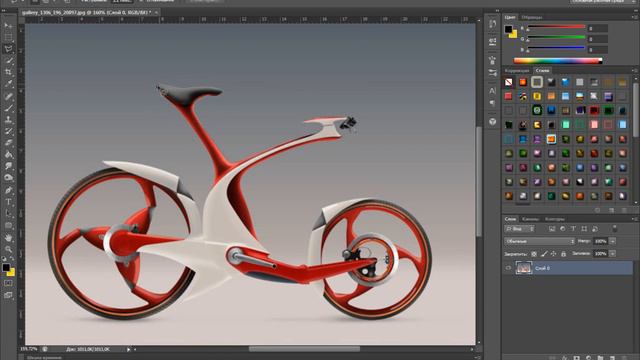The height and width of the screenshot is (360, 640).
Task: Open the collapsed Paragraph panel icon
Action: click(x=493, y=103)
